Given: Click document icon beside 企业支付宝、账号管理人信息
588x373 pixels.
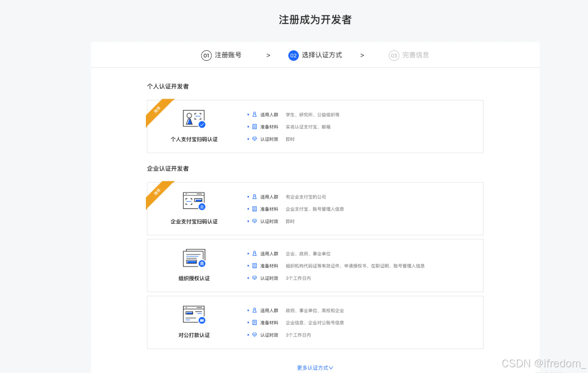Looking at the screenshot, I should pos(254,209).
